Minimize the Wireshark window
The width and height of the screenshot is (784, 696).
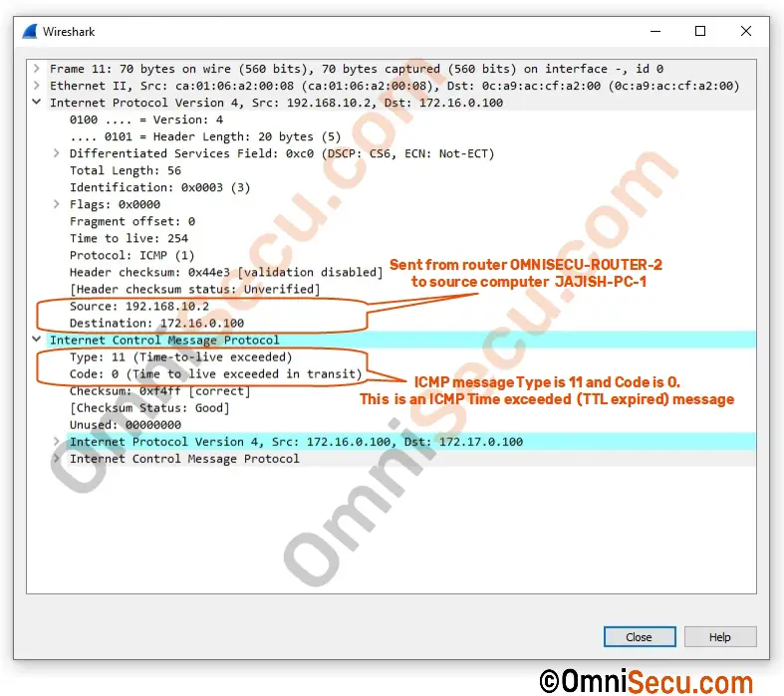click(x=655, y=31)
